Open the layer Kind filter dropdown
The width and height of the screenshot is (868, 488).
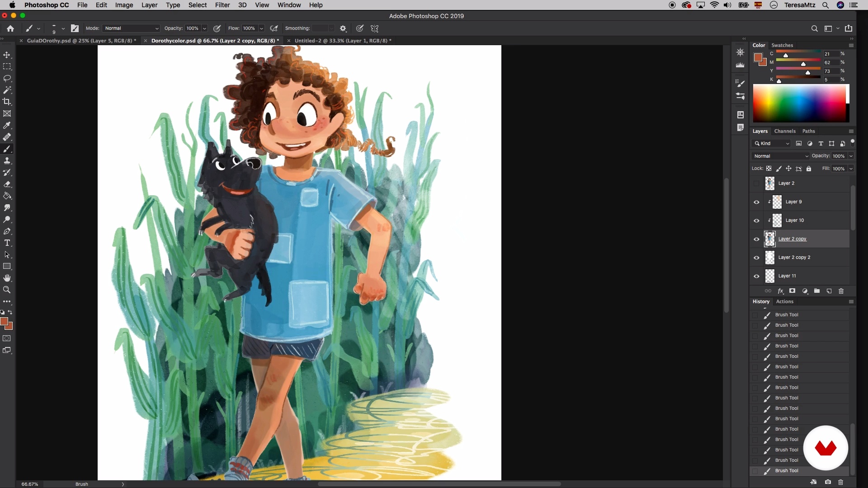pyautogui.click(x=771, y=143)
